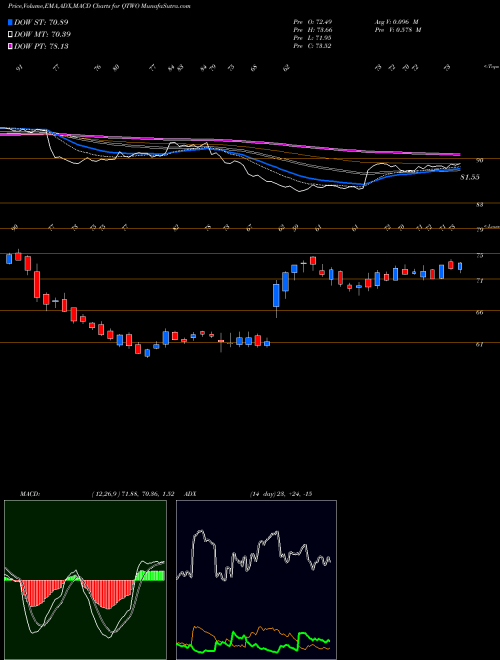Select the 'DOW PT: 78.13' legend text
Image resolution: width=500 pixels, height=660 pixels.
41,46
